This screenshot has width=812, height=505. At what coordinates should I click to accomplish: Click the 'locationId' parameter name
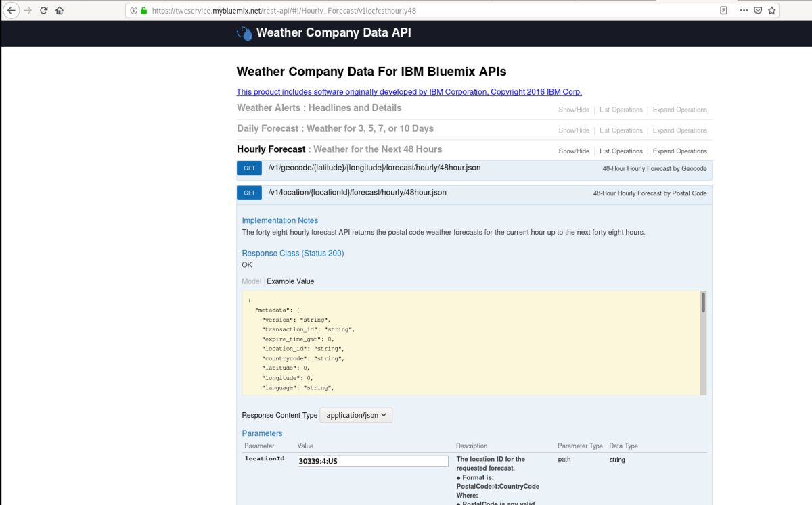tap(265, 459)
